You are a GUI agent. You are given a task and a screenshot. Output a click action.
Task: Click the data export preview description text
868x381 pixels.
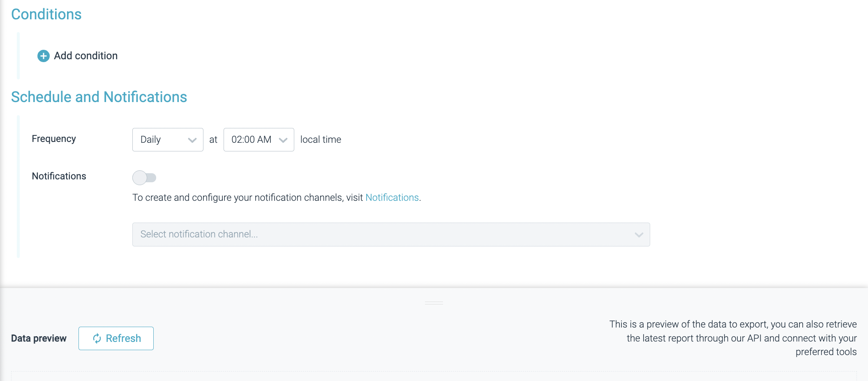pyautogui.click(x=733, y=338)
